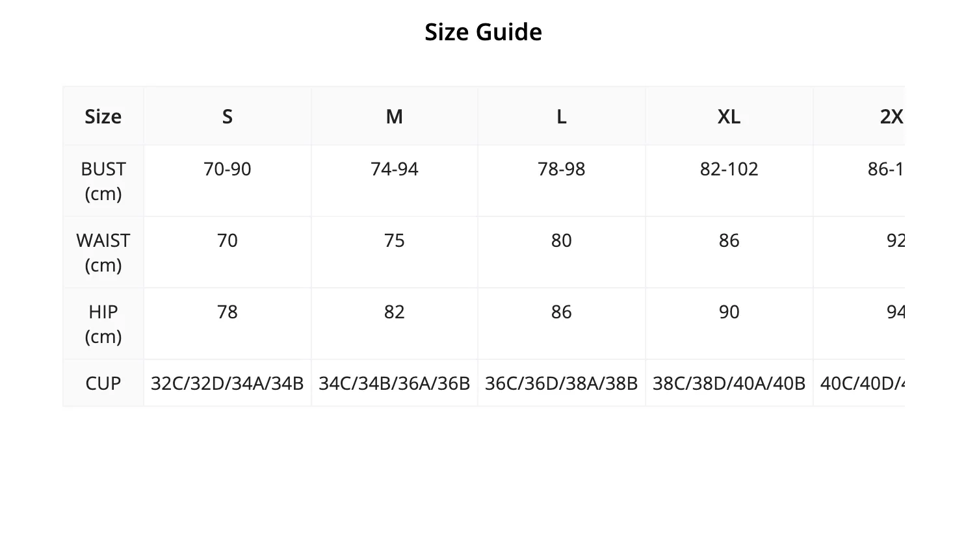966x560 pixels.
Task: Select the M size column header
Action: coord(395,116)
